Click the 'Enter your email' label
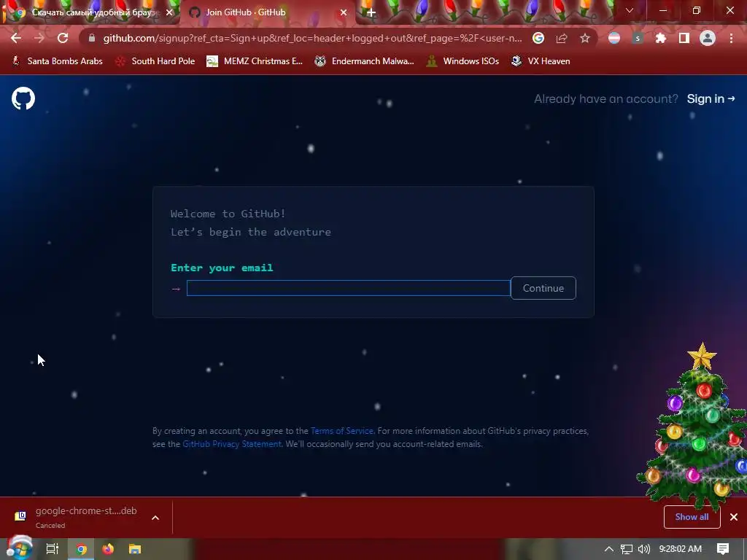The height and width of the screenshot is (560, 747). point(222,268)
